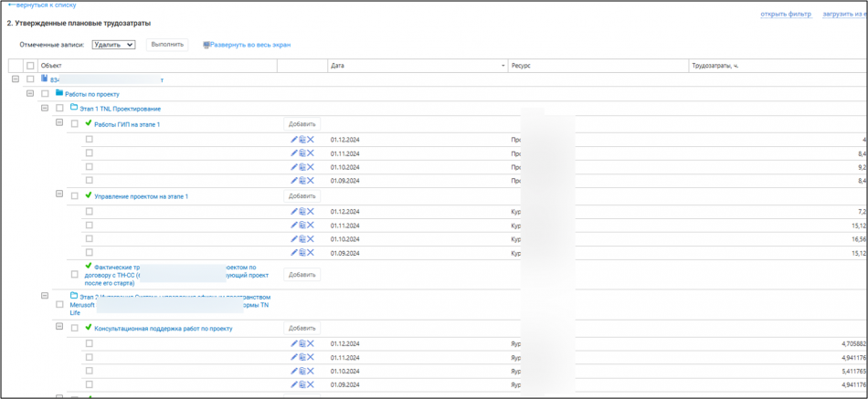Select checkbox for Управление проектом на этапе 1
Screen dimensions: 868x399
pos(75,196)
